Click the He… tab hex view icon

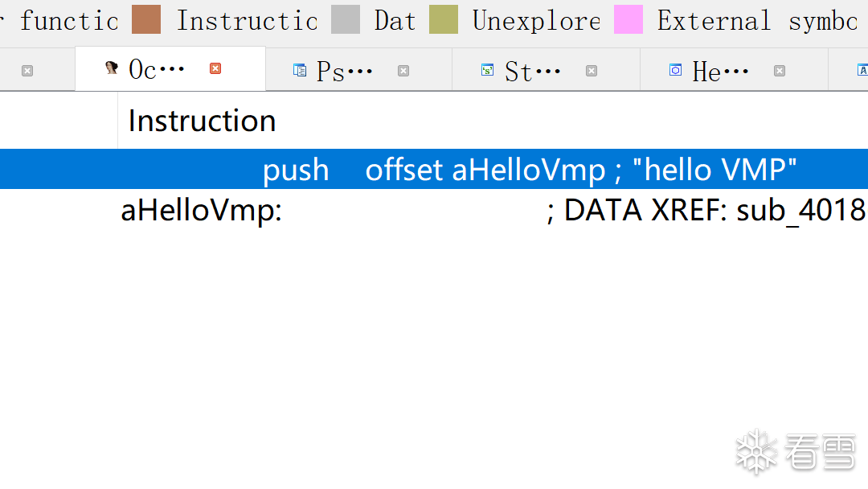[676, 71]
